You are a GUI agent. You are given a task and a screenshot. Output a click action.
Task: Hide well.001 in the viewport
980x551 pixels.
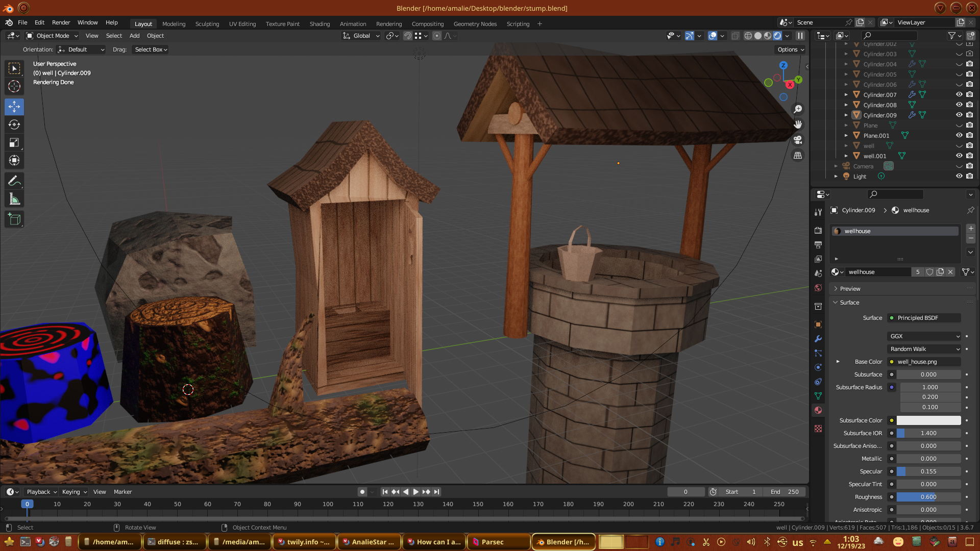tap(959, 156)
